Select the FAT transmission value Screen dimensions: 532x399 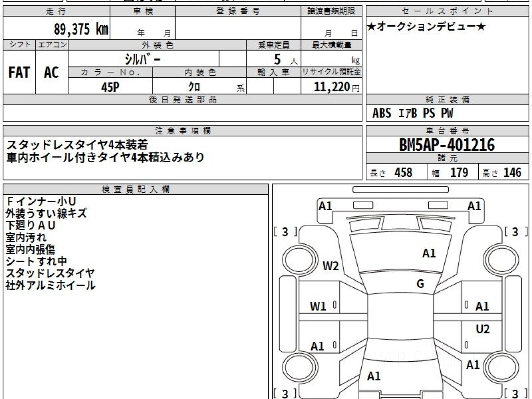click(x=19, y=72)
